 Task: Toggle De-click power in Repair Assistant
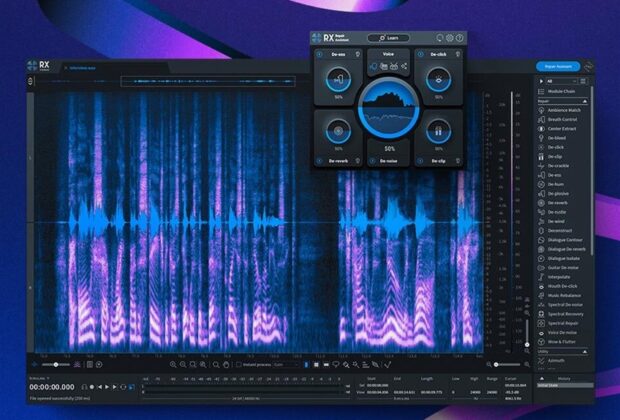click(421, 54)
